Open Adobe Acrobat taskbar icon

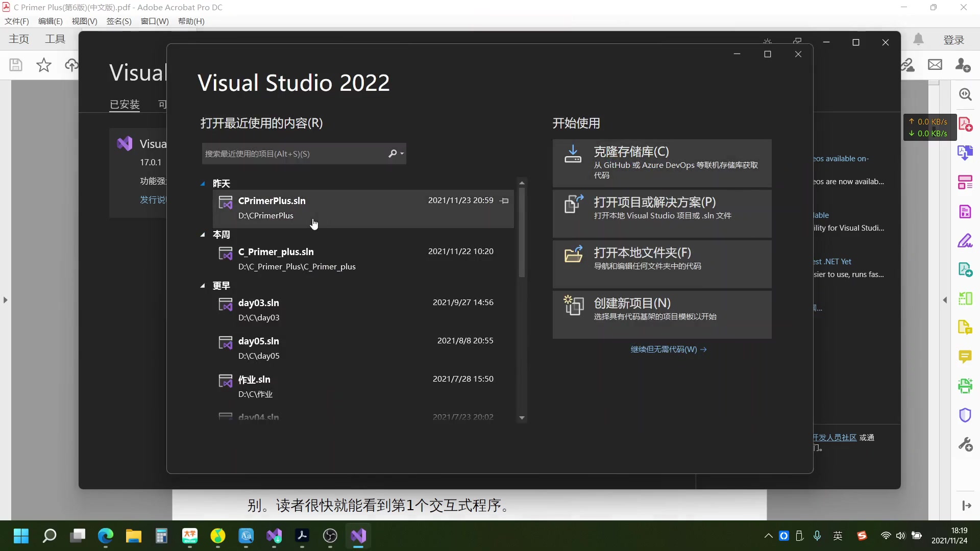click(x=302, y=536)
